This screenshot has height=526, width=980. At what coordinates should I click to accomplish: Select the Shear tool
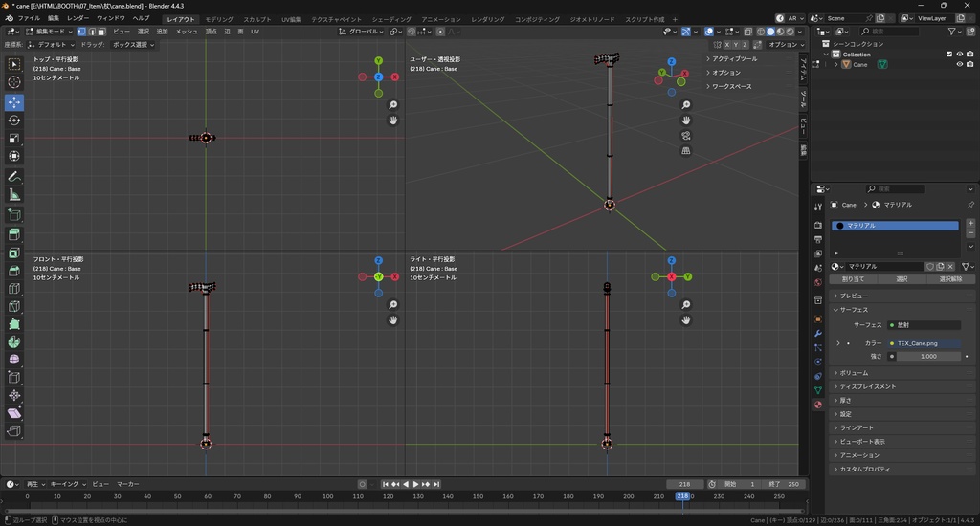coord(13,413)
